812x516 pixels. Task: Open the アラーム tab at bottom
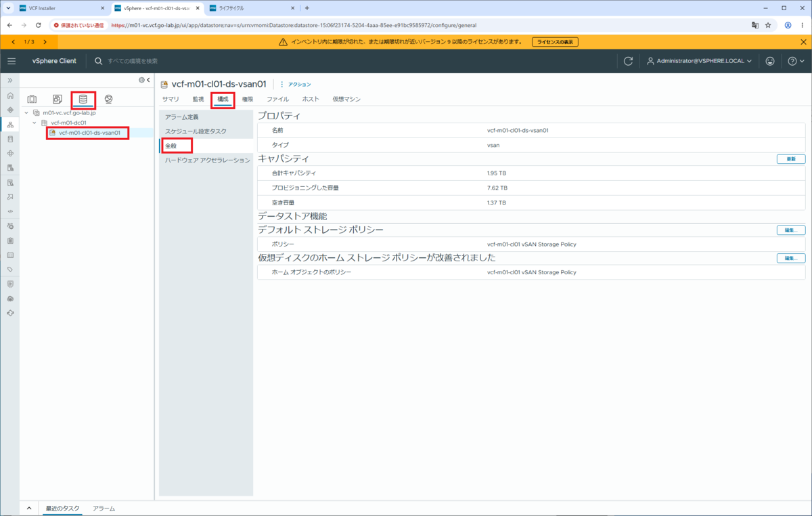coord(104,508)
